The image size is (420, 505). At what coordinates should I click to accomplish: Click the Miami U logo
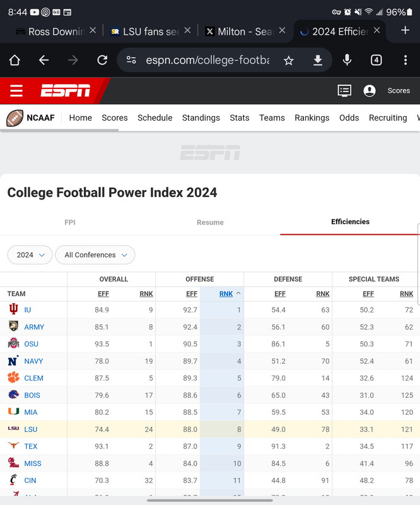tap(13, 412)
